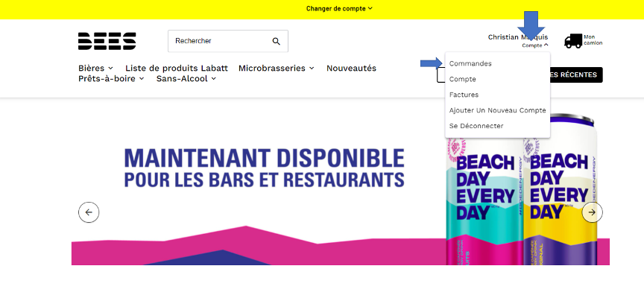Expand the Changer de compte dropdown
The image size is (644, 301).
coord(339,8)
